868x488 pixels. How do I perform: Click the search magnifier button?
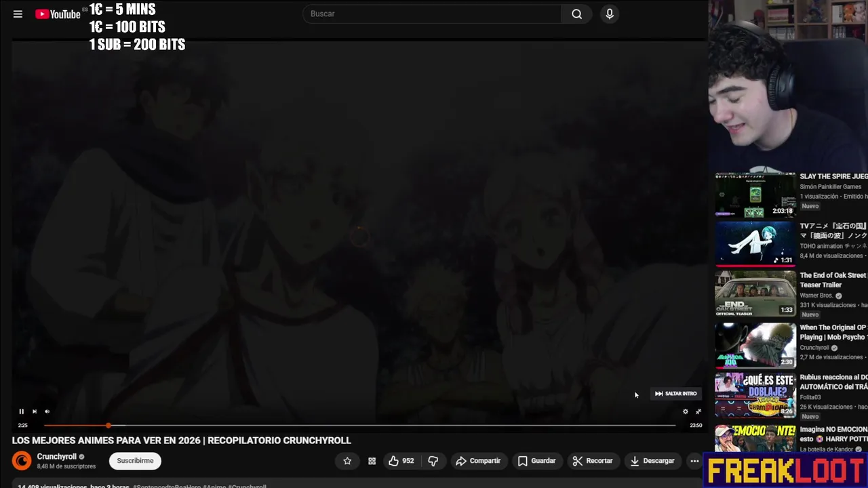[576, 14]
